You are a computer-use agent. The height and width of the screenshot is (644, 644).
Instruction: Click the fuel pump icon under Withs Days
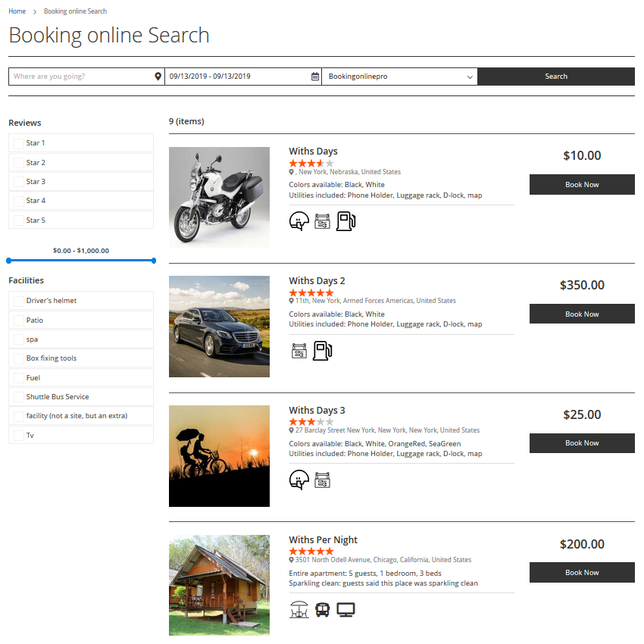pos(345,221)
